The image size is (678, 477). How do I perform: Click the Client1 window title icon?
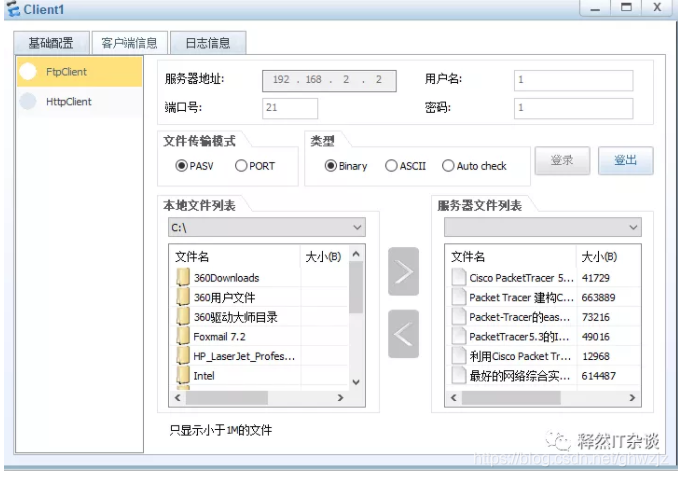click(13, 9)
